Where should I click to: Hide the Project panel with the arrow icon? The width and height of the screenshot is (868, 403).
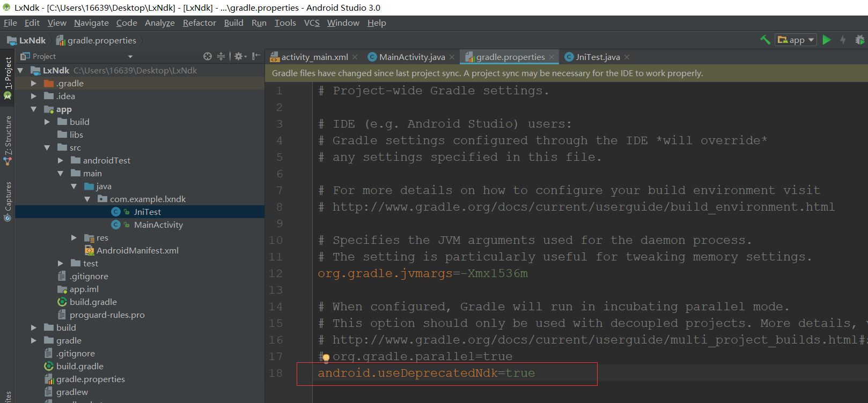[x=256, y=56]
